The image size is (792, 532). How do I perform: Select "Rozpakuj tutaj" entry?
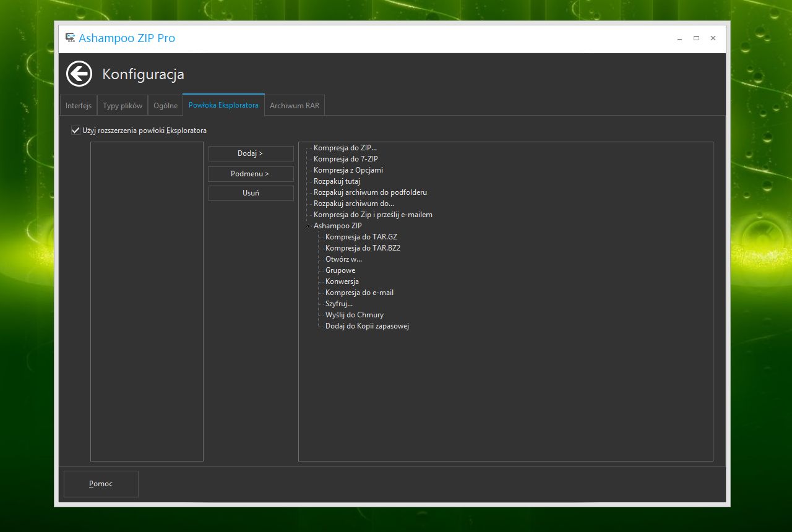point(337,181)
